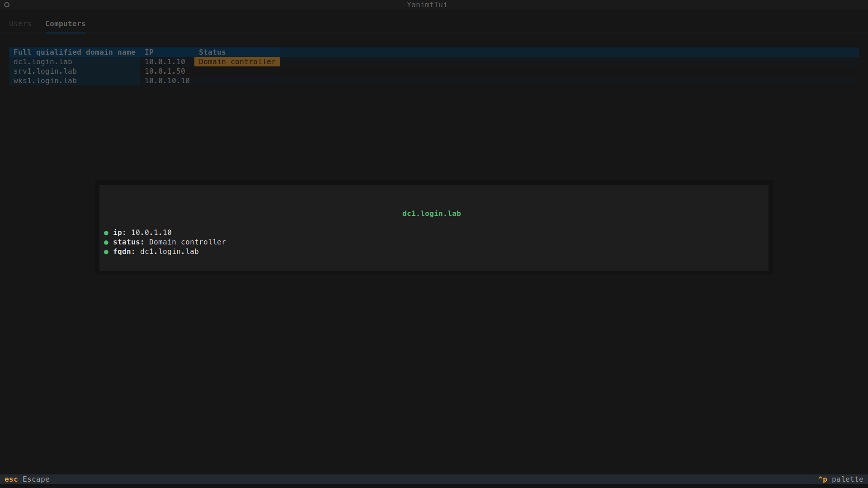The height and width of the screenshot is (488, 868).
Task: Click the green bullet beside status
Action: pos(106,243)
